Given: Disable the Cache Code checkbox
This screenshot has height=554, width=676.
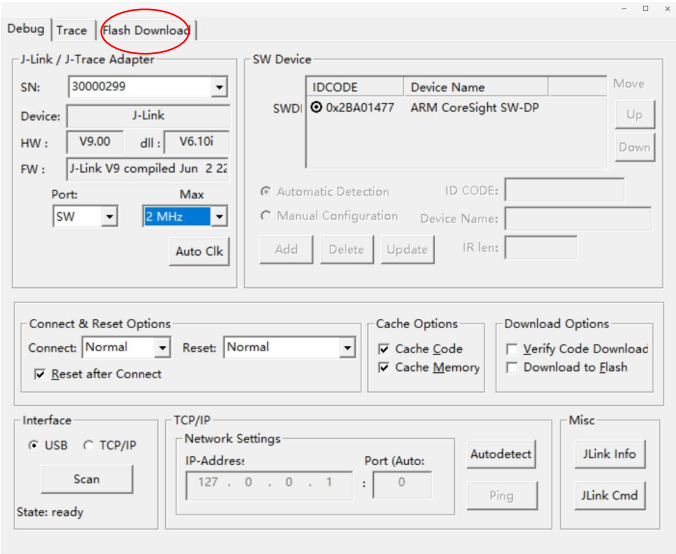Looking at the screenshot, I should [385, 349].
